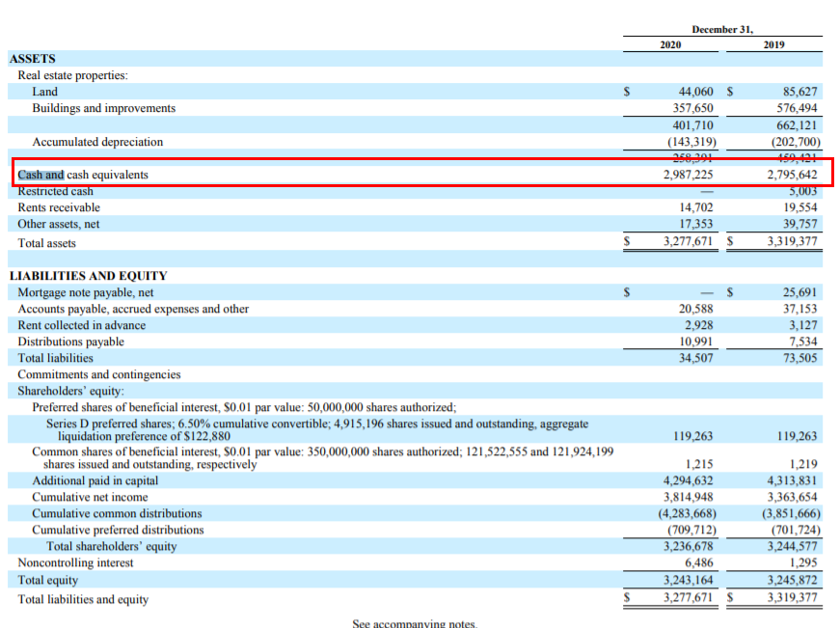The height and width of the screenshot is (628, 840).
Task: Select noncontrolling interest value 6,486
Action: pyautogui.click(x=698, y=562)
